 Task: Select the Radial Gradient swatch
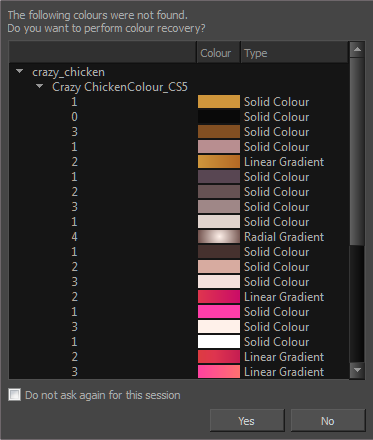(219, 237)
